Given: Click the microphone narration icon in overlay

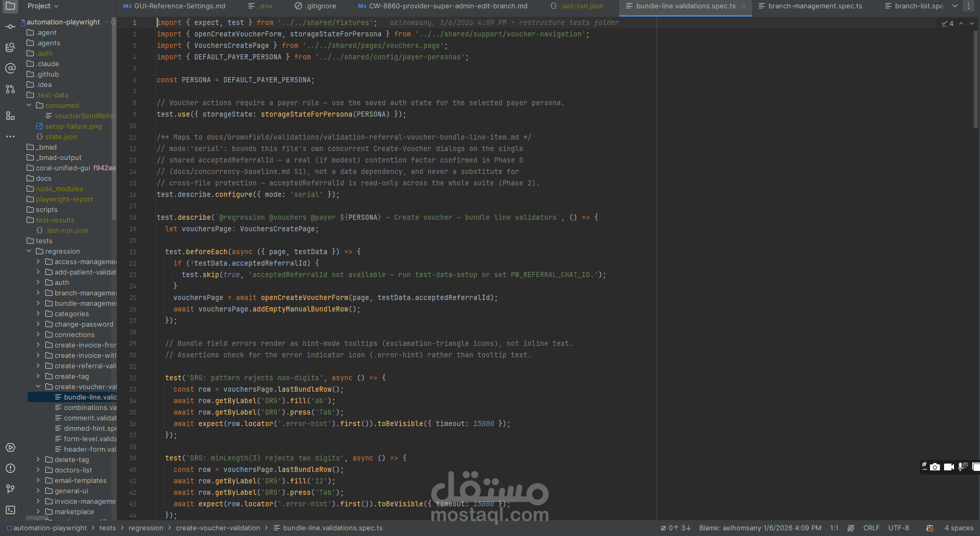Looking at the screenshot, I should pos(963,467).
